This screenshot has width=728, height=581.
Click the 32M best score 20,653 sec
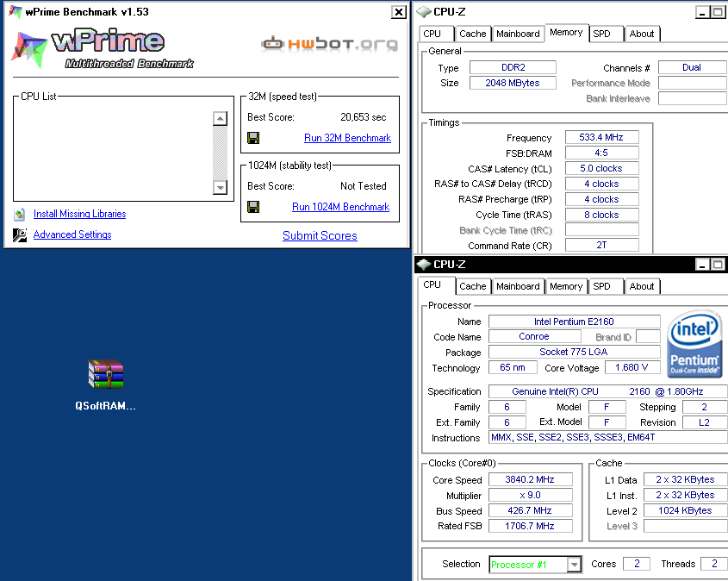(x=363, y=117)
